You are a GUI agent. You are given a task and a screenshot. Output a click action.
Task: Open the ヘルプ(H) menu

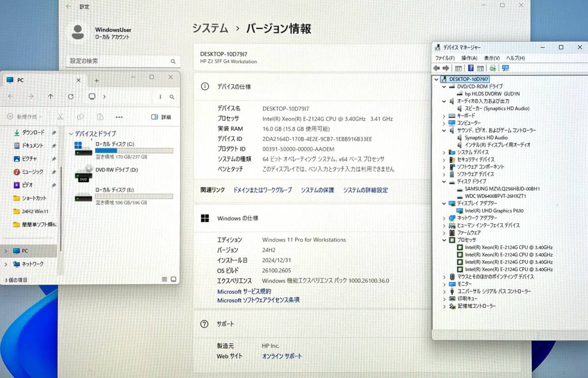(515, 58)
